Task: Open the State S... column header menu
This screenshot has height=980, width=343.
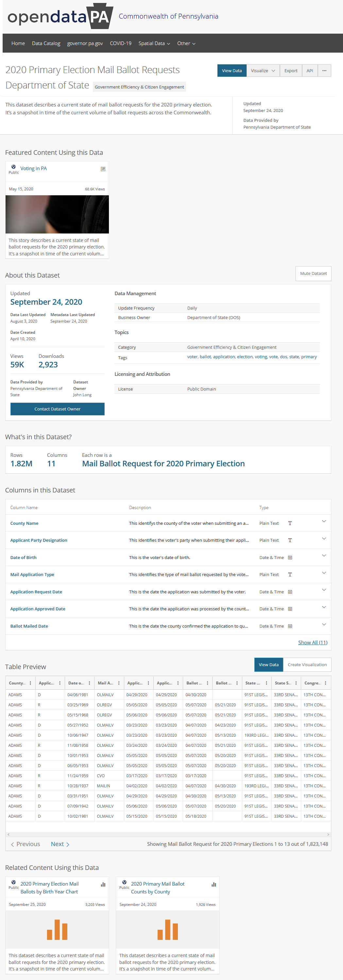Action: (296, 683)
